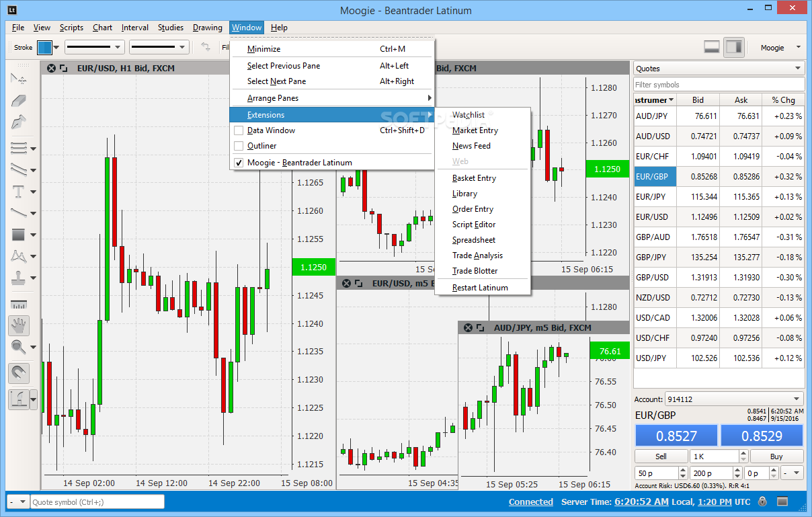The height and width of the screenshot is (517, 812).
Task: Select the stamp tool
Action: click(19, 278)
